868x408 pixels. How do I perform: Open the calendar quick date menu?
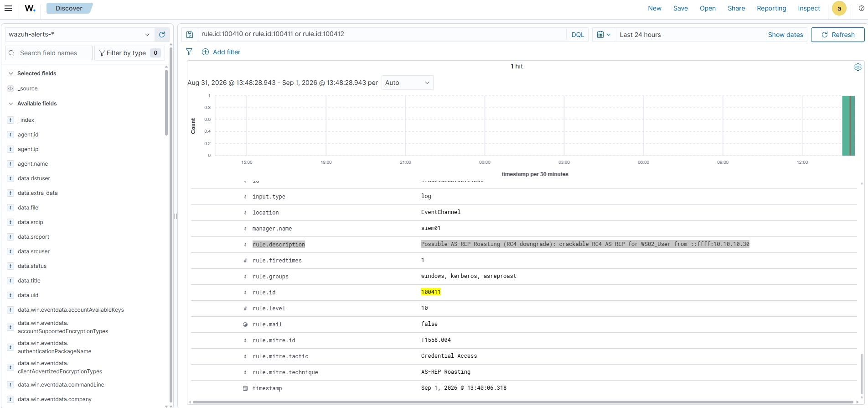tap(604, 35)
